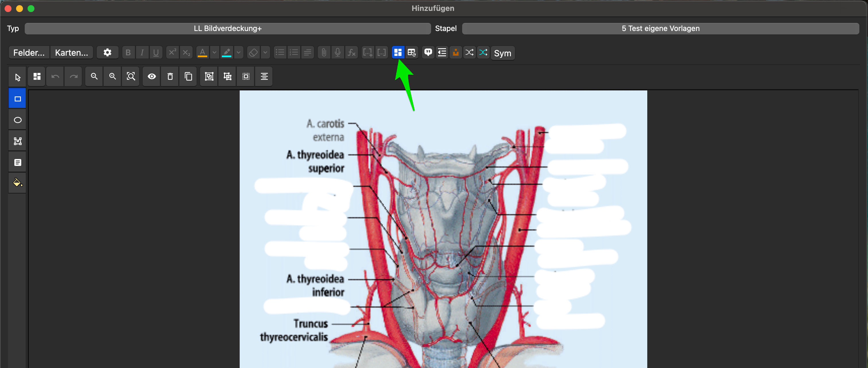Select the text annotation tool
868x368 pixels.
pos(18,162)
